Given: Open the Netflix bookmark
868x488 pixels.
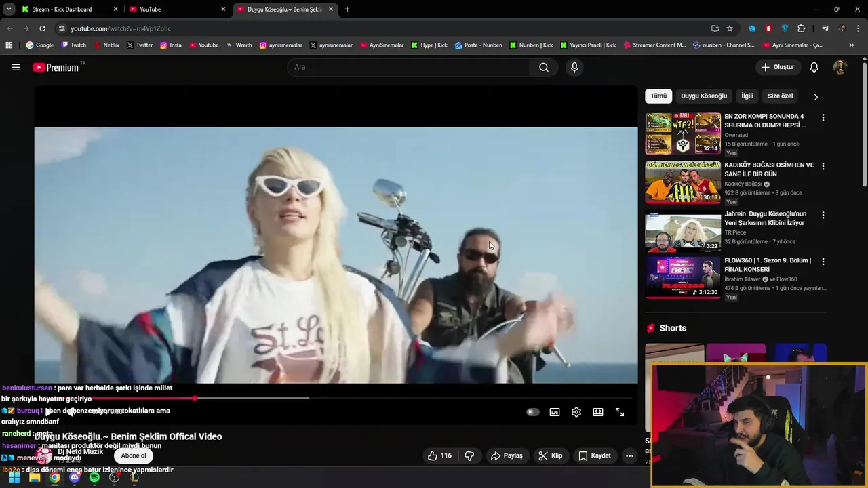Looking at the screenshot, I should (106, 45).
